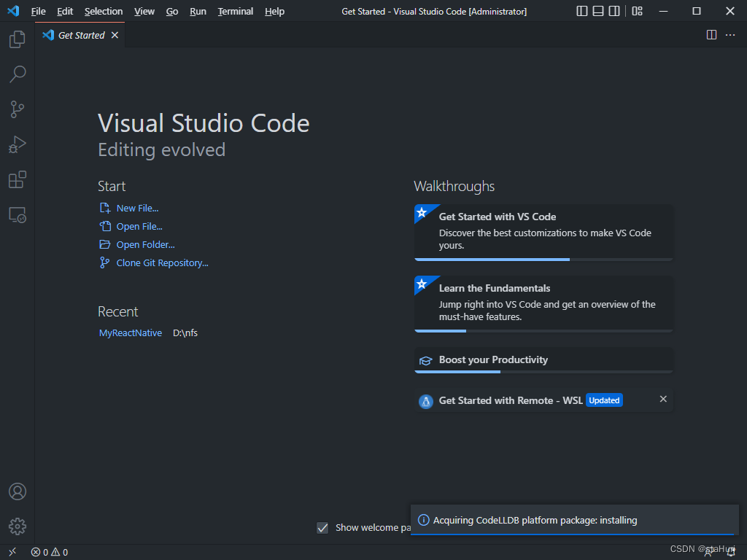Viewport: 747px width, 560px height.
Task: Open the Accounts menu icon
Action: pos(18,491)
